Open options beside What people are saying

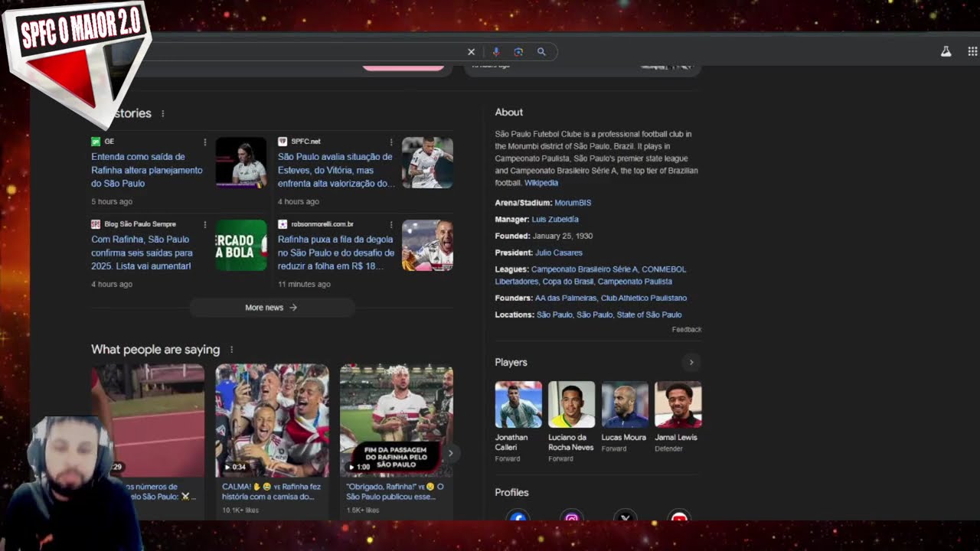(x=231, y=350)
